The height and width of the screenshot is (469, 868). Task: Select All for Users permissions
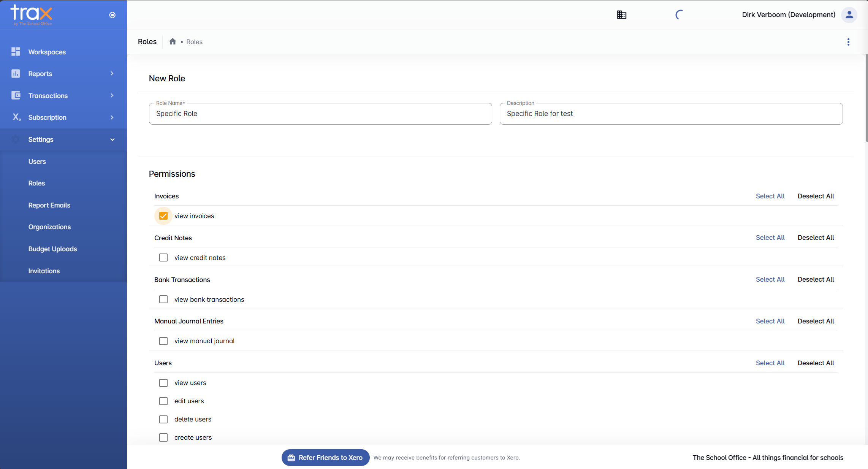770,363
